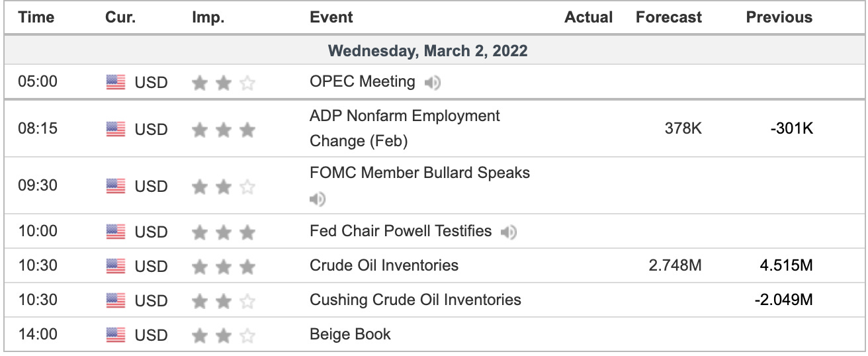Open the ADP Nonfarm Employment Change event
Viewport: 868px width, 356px height.
[x=405, y=128]
